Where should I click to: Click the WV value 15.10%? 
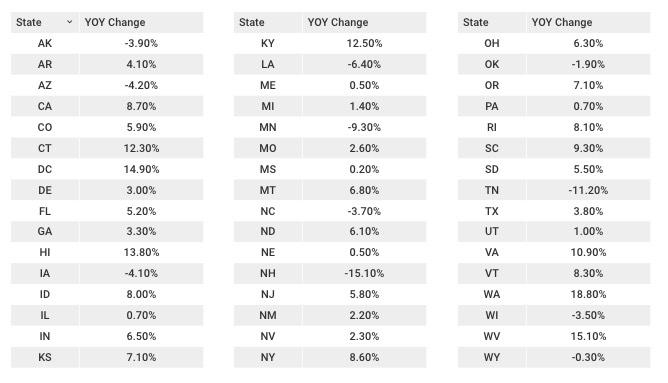(x=588, y=336)
